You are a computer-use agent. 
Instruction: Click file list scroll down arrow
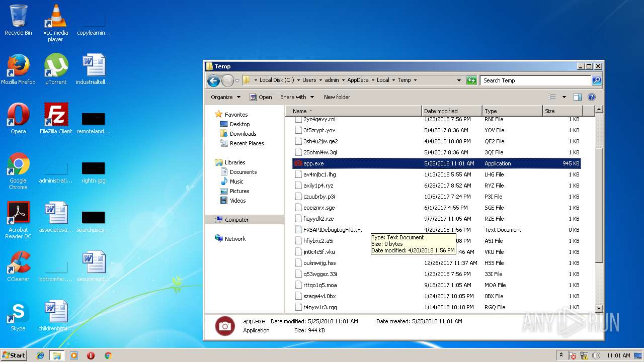pos(599,308)
